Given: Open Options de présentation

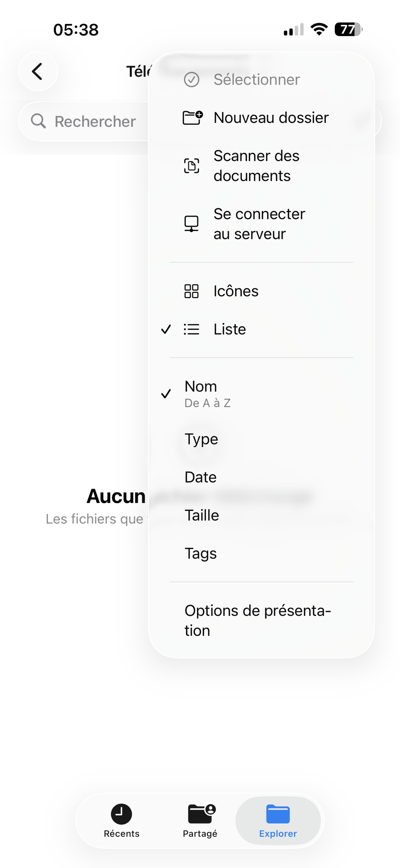Looking at the screenshot, I should (x=258, y=620).
